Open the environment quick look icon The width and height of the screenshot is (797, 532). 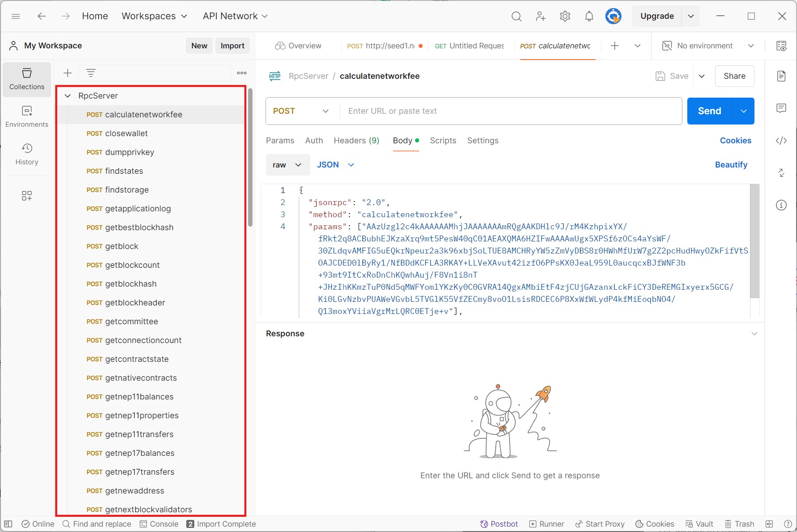(x=781, y=46)
